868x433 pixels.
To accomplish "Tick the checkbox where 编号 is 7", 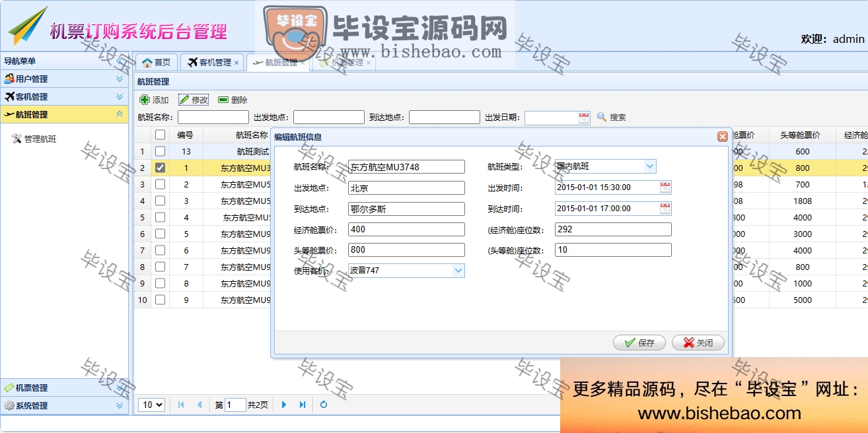I will point(160,267).
